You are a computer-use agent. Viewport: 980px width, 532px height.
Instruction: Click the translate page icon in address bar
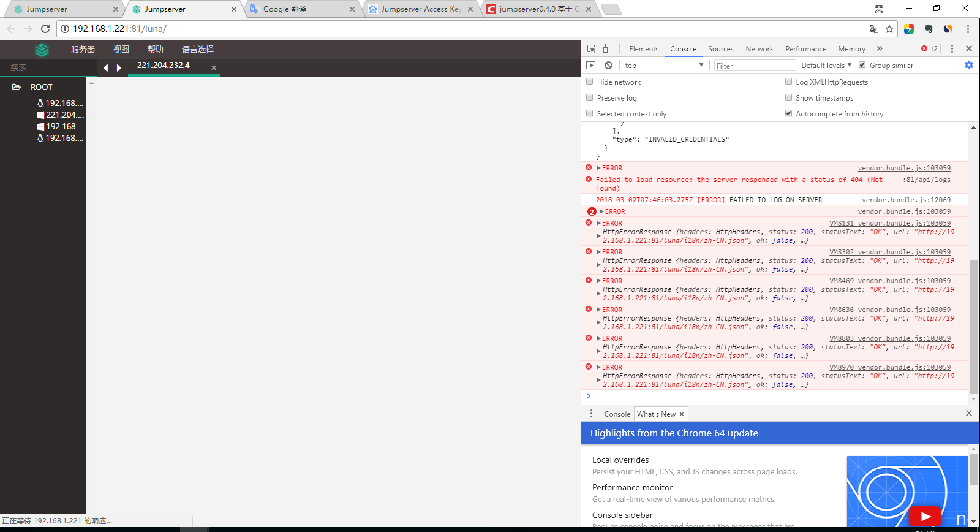[874, 29]
